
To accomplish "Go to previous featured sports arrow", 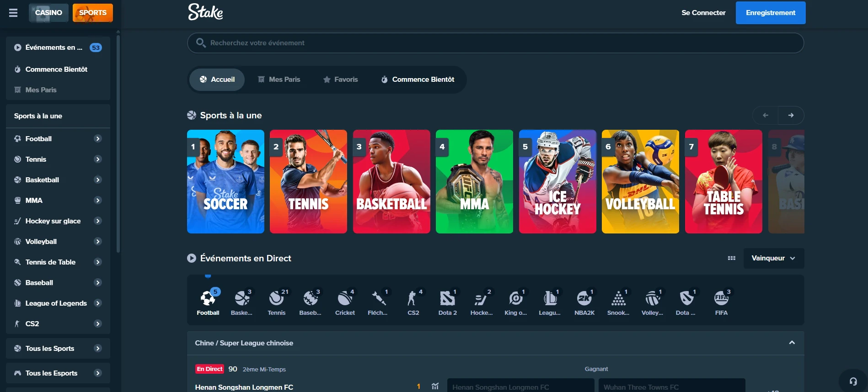I will click(766, 115).
